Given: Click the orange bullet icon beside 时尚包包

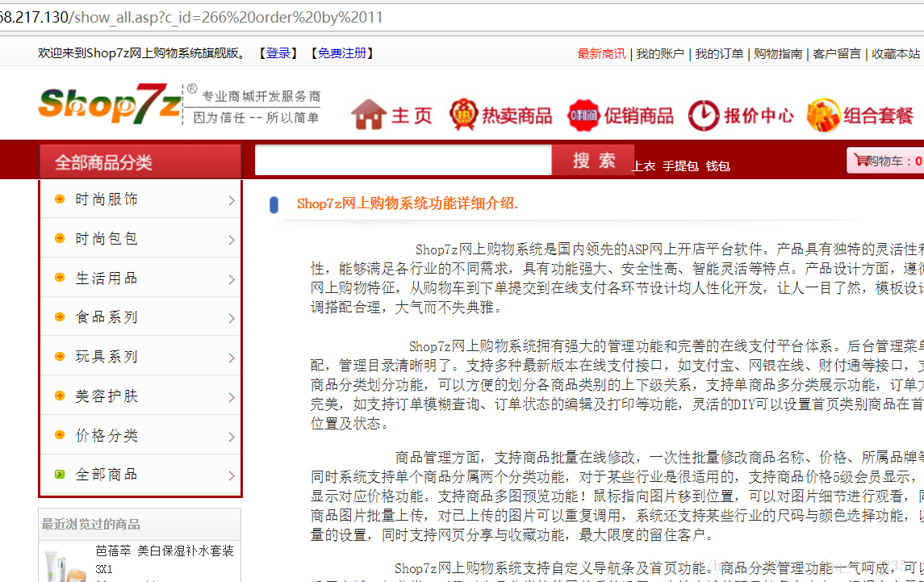Looking at the screenshot, I should click(60, 238).
